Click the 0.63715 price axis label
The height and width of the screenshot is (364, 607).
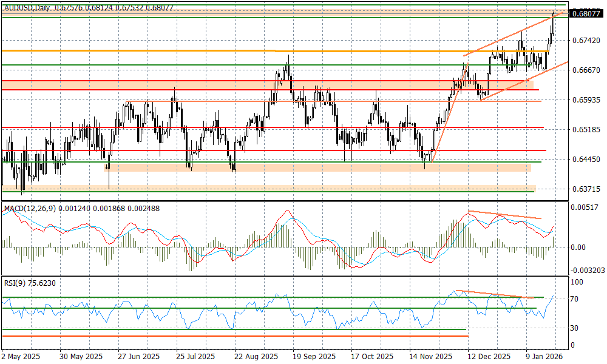click(586, 190)
